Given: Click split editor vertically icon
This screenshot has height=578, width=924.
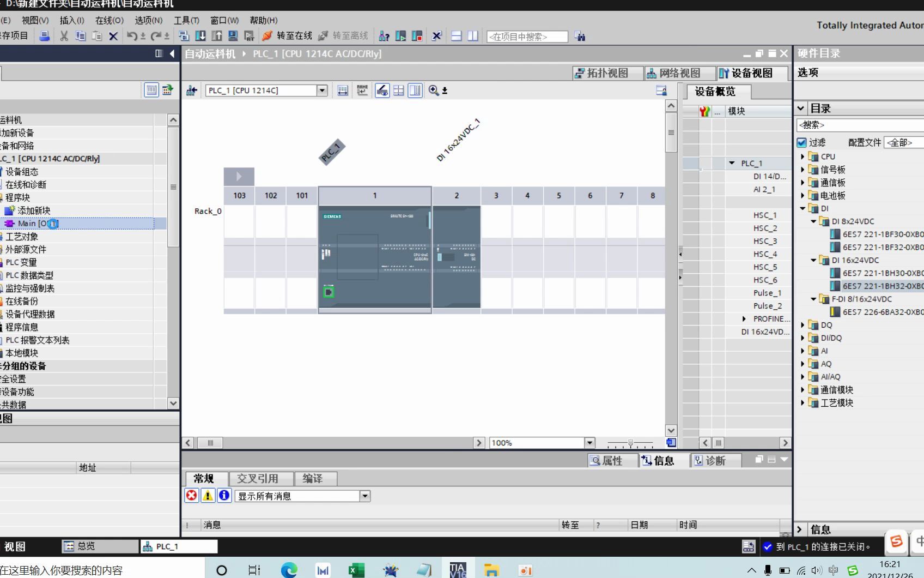Looking at the screenshot, I should point(473,36).
